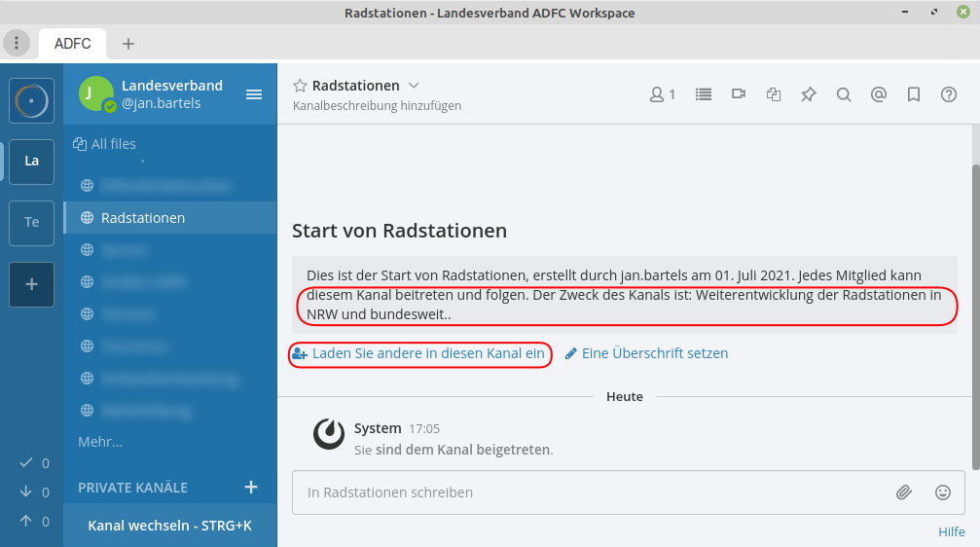The width and height of the screenshot is (980, 547).
Task: Expand the Radstationen channel dropdown chevron
Action: click(x=414, y=86)
